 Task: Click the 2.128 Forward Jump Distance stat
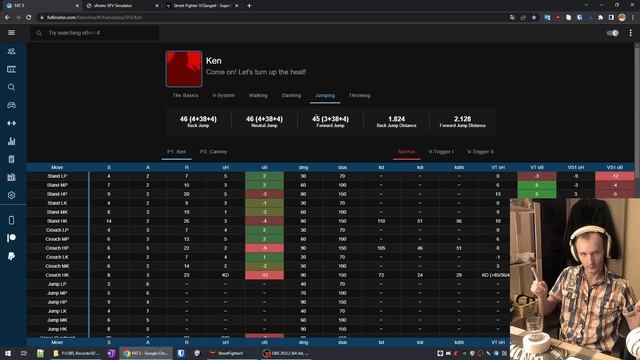point(462,121)
